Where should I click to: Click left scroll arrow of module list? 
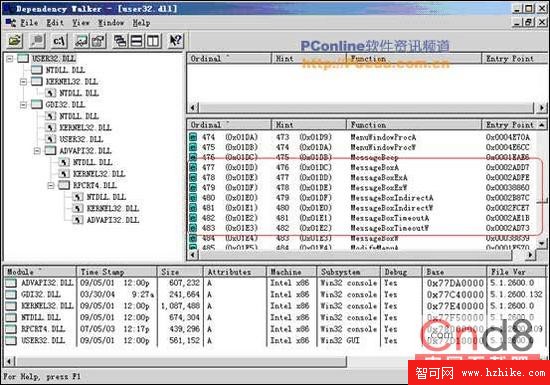tap(9, 361)
